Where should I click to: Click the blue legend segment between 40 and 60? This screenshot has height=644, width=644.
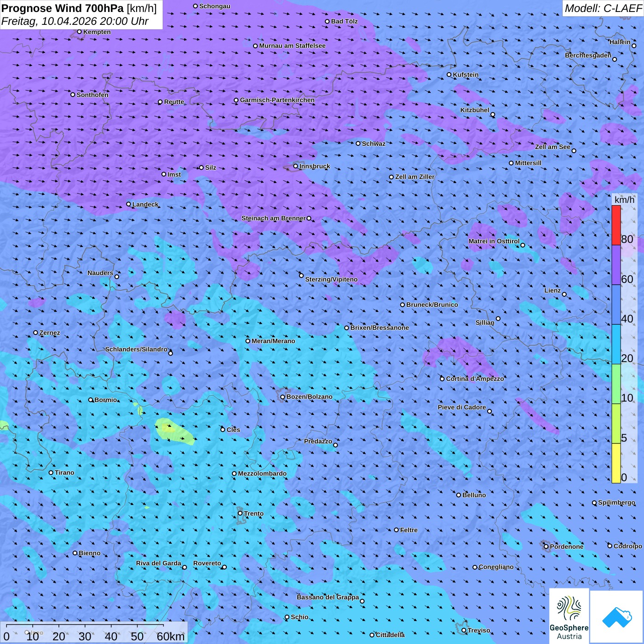coord(616,305)
